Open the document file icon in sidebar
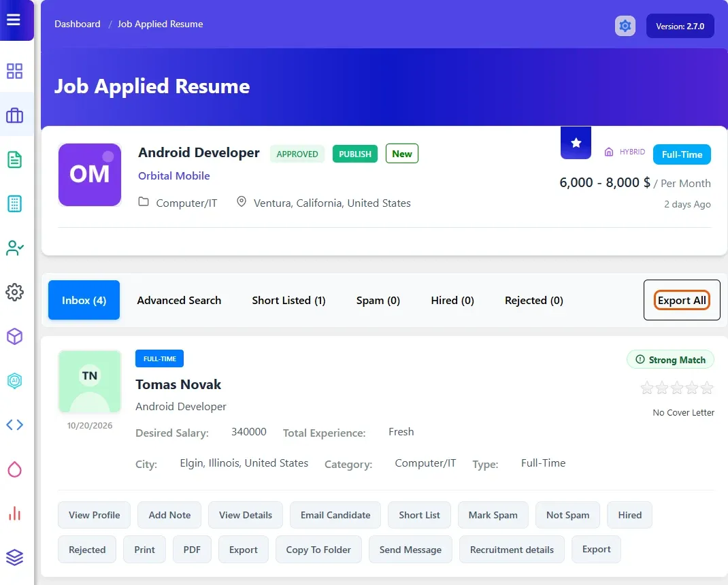This screenshot has width=728, height=585. point(14,159)
